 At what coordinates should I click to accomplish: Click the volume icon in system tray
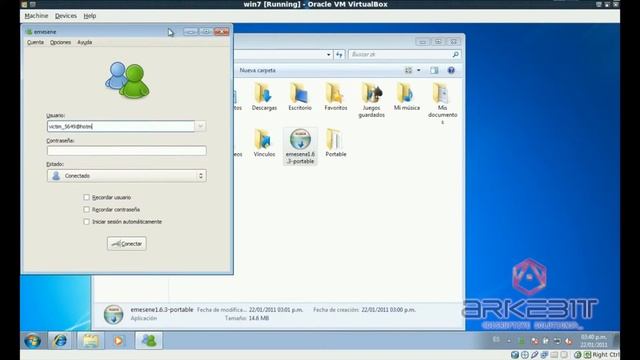[x=568, y=340]
